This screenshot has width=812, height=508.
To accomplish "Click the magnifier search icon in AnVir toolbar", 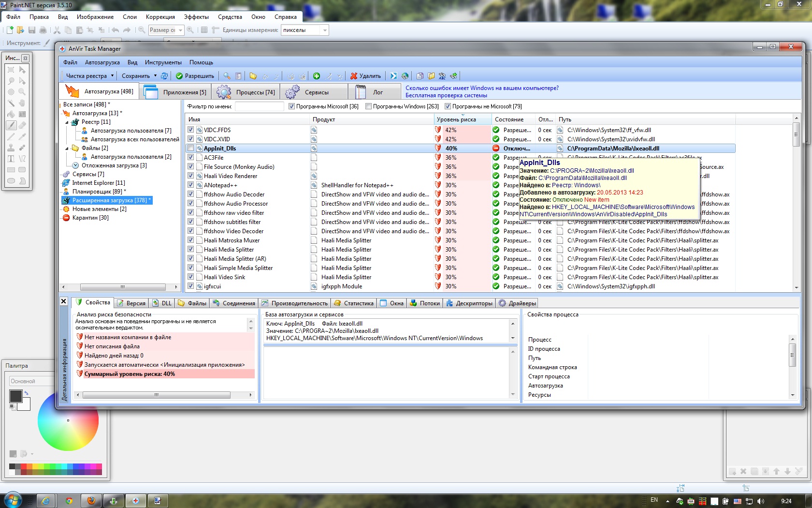I will (x=227, y=76).
